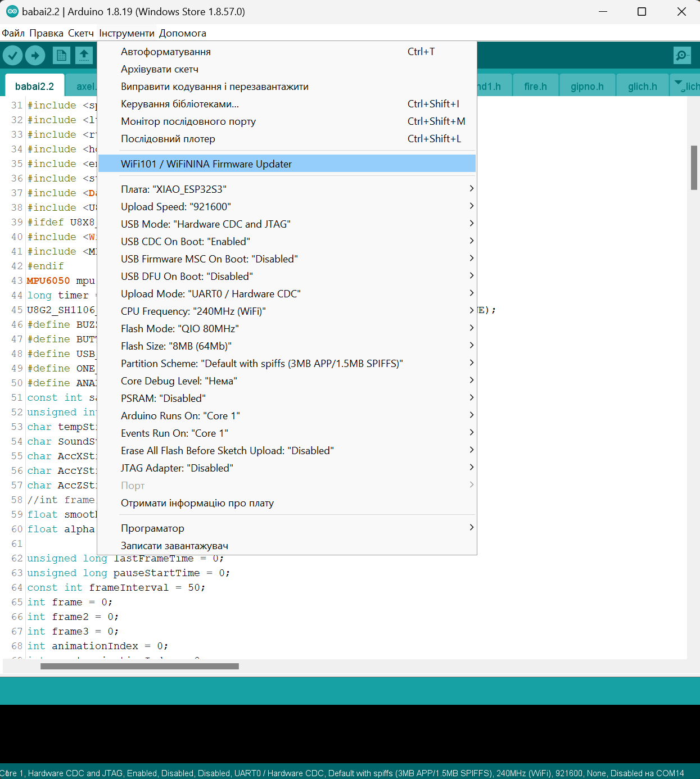This screenshot has width=700, height=779.
Task: Expand Програматор submenu
Action: coord(287,528)
